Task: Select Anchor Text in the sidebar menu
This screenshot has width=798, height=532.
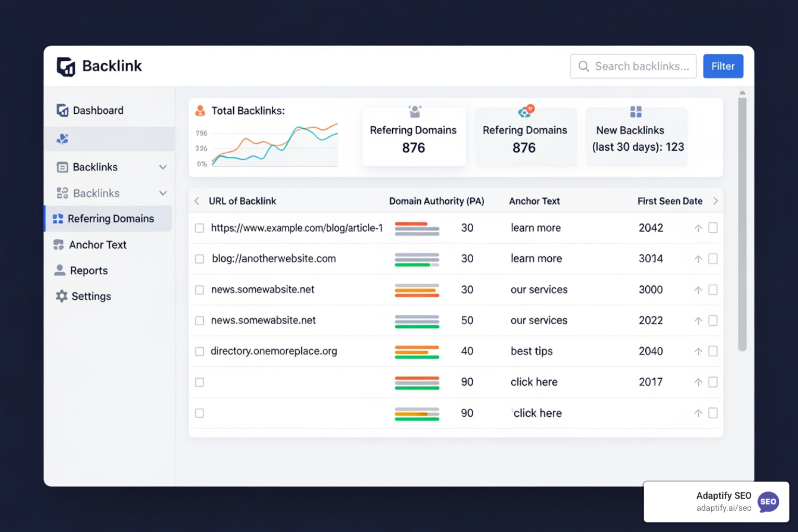Action: 98,244
